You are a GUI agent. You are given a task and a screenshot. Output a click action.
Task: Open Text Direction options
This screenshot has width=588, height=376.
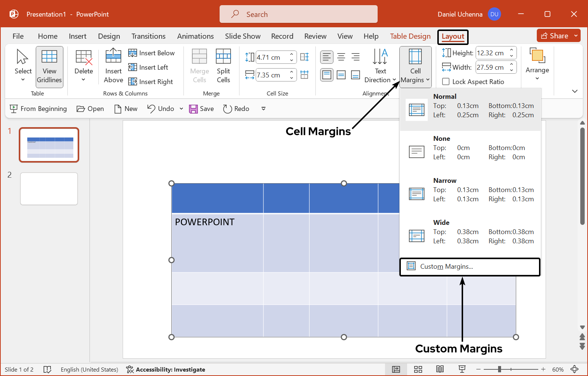coord(380,66)
